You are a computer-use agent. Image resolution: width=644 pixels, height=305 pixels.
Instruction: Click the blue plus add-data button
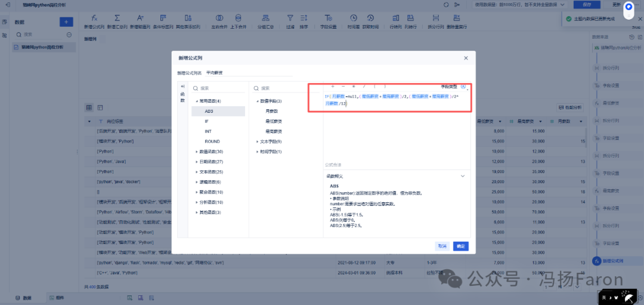[x=66, y=22]
